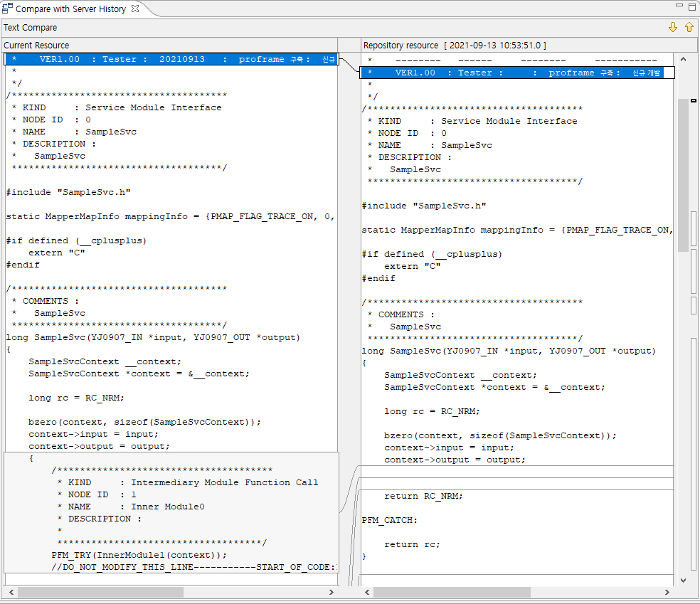The image size is (700, 604).
Task: Click the right pane scroll down arrow
Action: tap(684, 581)
